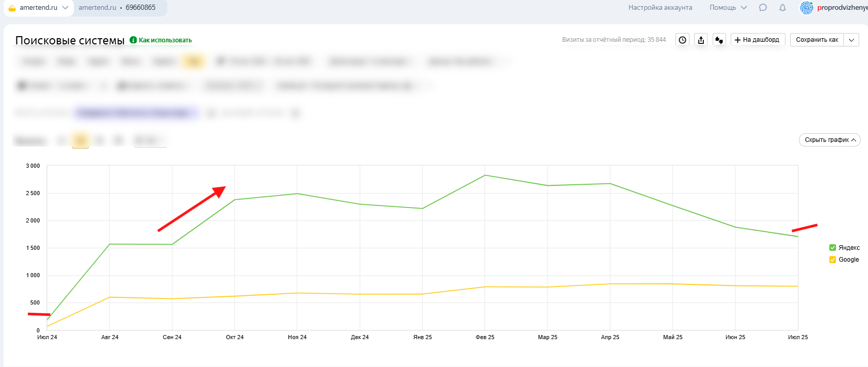Image resolution: width=868 pixels, height=367 pixels.
Task: Open the Сохранить как dropdown arrow
Action: click(851, 40)
